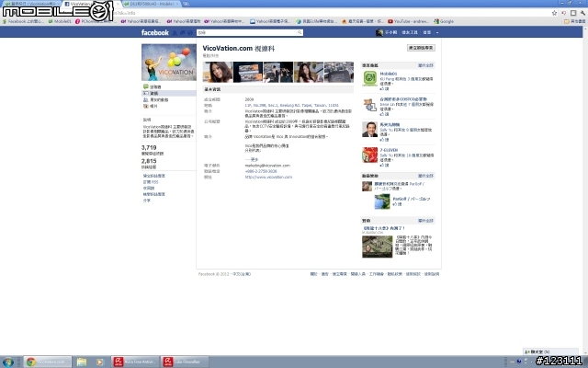Open the Chrome wrench menu icon
Viewport: 588px width, 368px height.
[x=582, y=13]
